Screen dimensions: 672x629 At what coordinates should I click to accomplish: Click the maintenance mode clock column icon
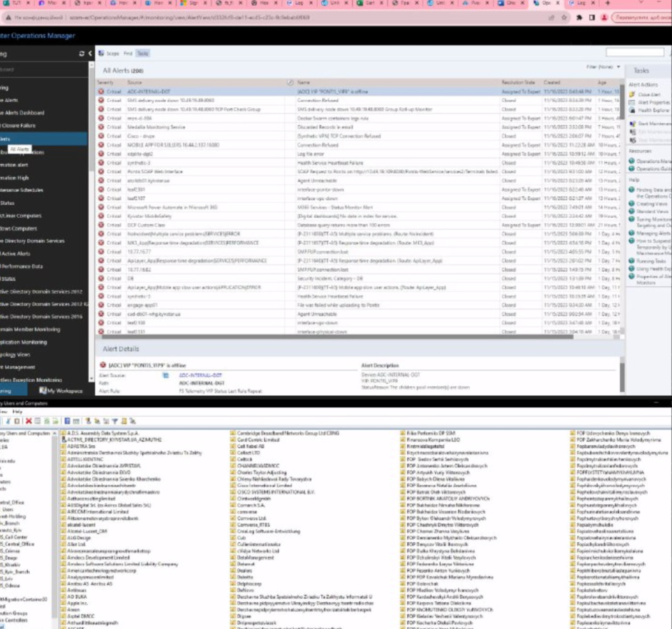[x=290, y=83]
